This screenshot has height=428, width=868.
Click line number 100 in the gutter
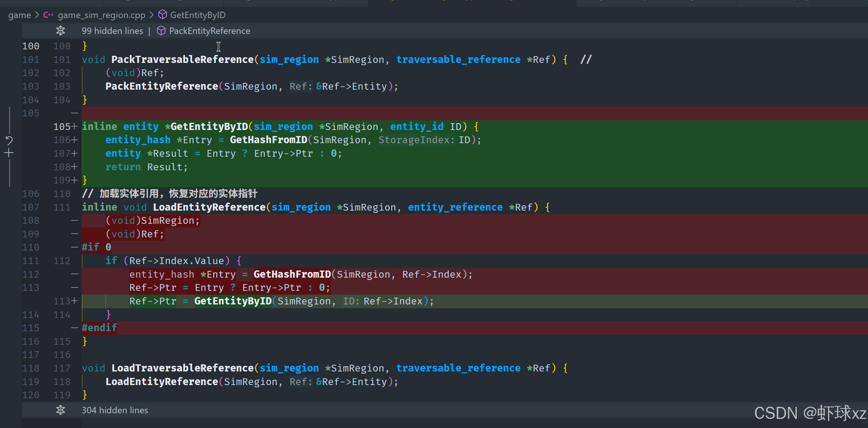click(x=31, y=46)
